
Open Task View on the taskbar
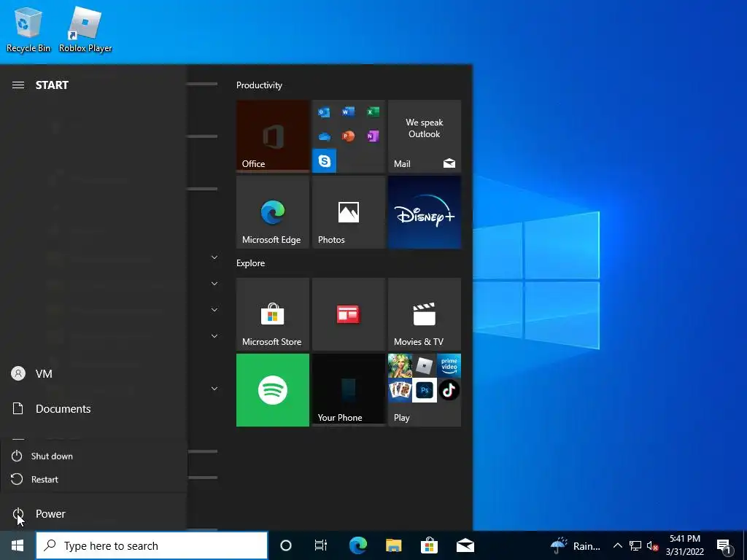click(321, 545)
